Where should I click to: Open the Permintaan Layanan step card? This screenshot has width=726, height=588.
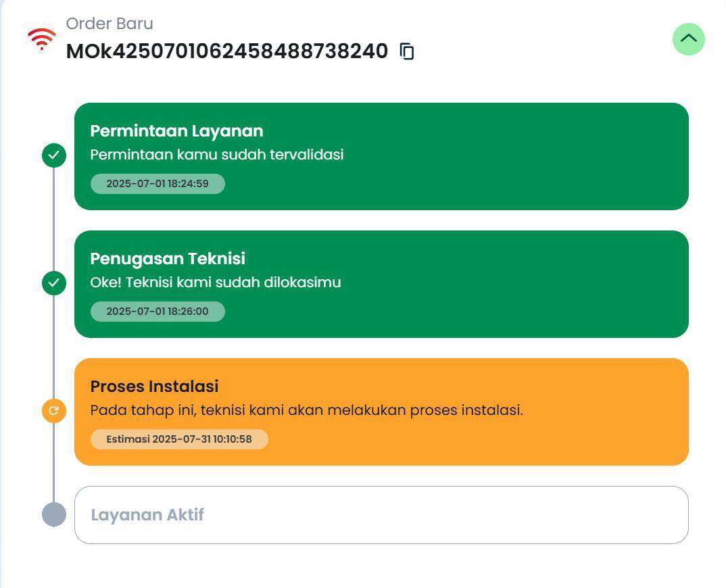point(381,157)
